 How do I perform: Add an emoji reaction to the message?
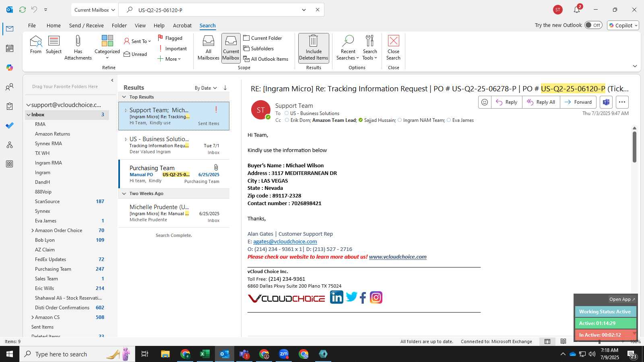[485, 102]
